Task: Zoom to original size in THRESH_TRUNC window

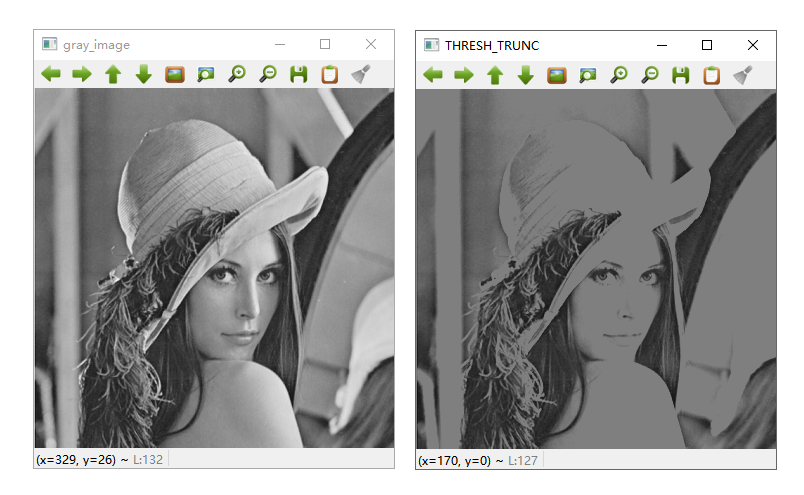Action: click(557, 75)
